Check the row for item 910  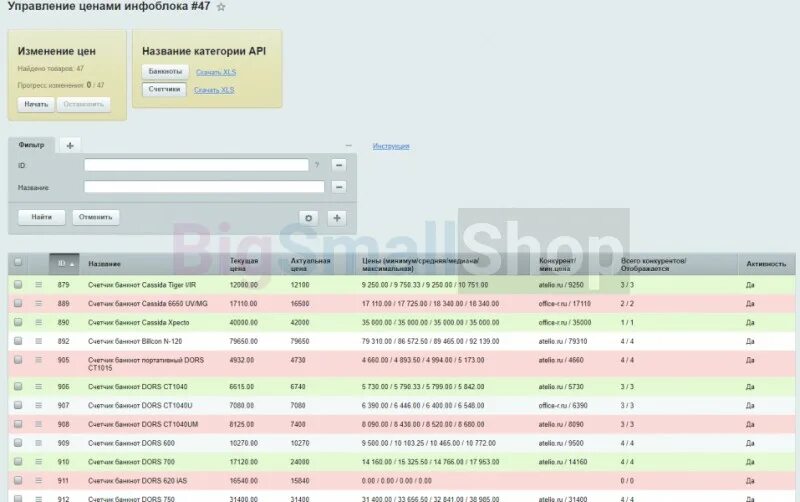18,462
